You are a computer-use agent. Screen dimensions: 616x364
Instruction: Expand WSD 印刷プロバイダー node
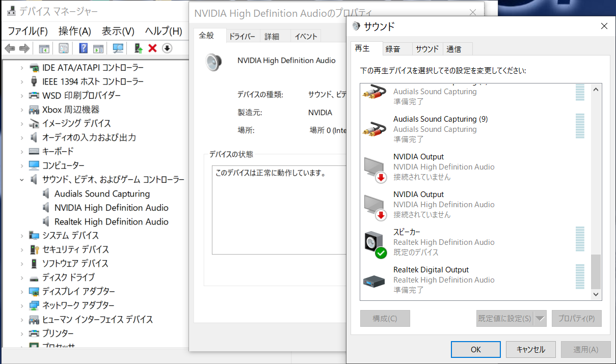(22, 96)
